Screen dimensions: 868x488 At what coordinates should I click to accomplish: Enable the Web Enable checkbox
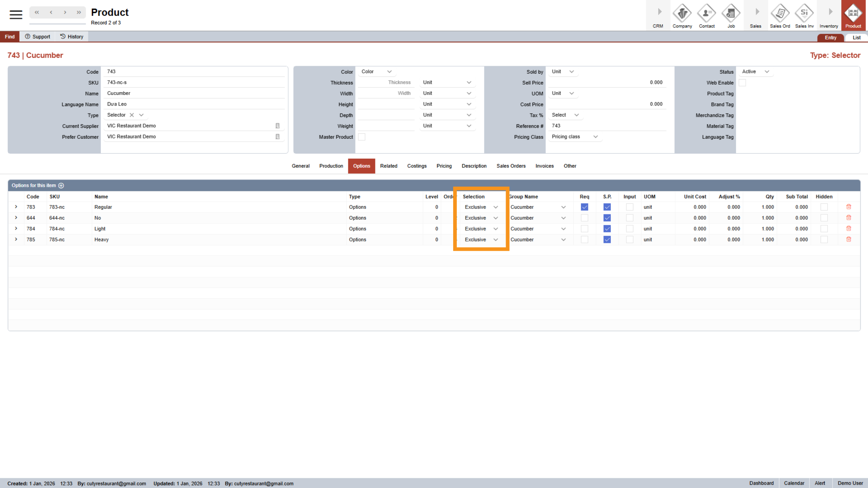[x=742, y=83]
